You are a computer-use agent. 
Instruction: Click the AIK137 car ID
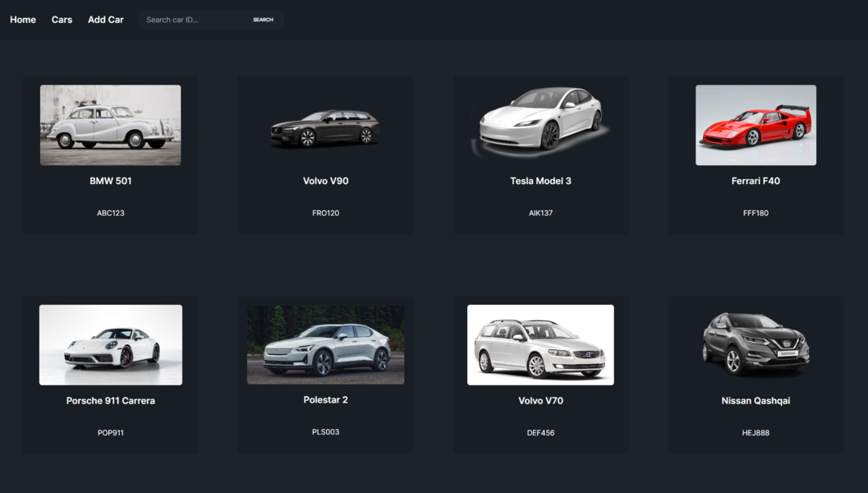(541, 213)
